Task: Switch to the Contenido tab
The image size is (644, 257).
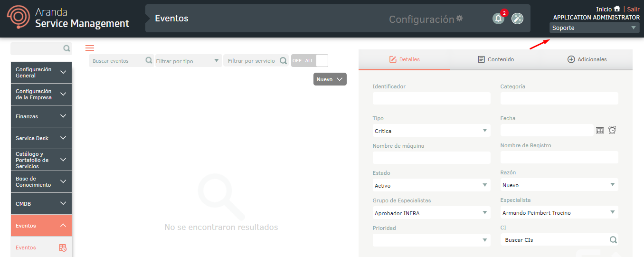Action: tap(495, 60)
